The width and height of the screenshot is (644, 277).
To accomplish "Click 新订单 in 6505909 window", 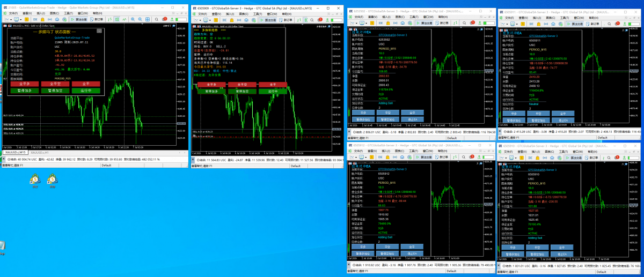I will coord(286,20).
